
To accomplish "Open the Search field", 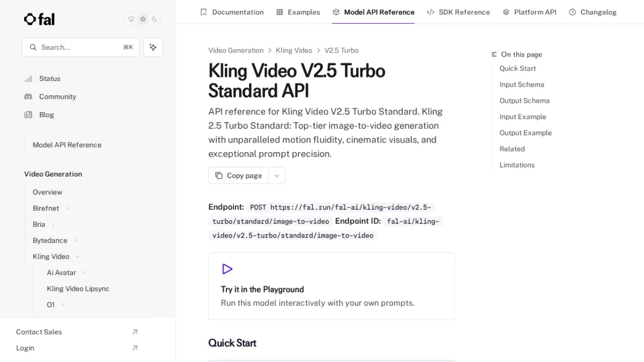I will click(80, 47).
